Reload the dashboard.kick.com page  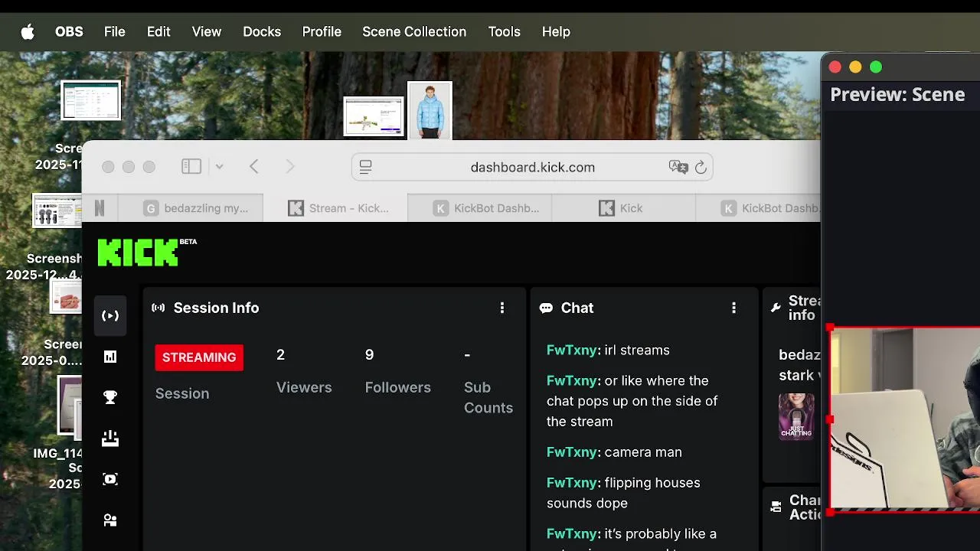point(701,167)
